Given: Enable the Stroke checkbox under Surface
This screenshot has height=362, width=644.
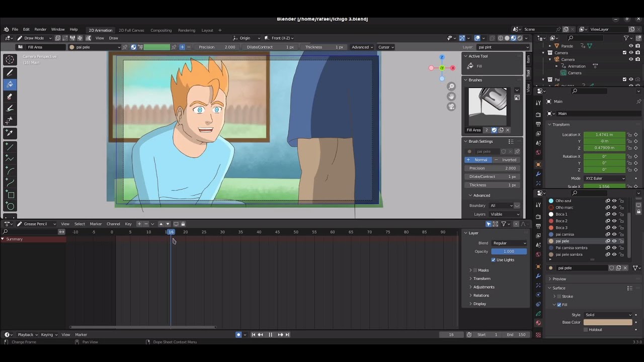Looking at the screenshot, I should pos(559,296).
